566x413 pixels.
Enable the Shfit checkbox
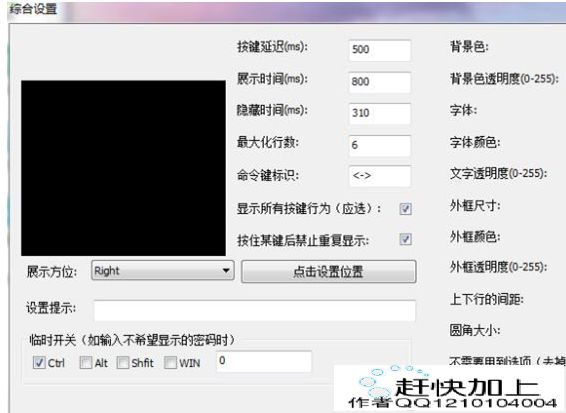(123, 362)
